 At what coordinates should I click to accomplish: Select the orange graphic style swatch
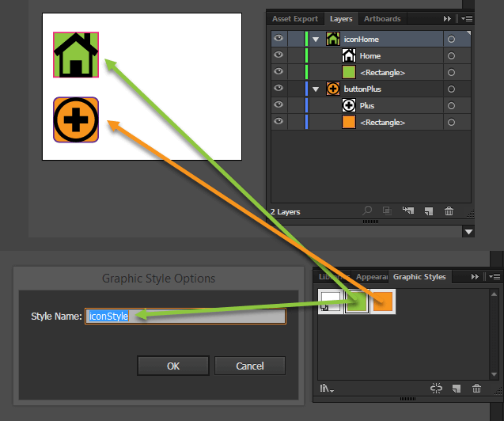coord(382,301)
